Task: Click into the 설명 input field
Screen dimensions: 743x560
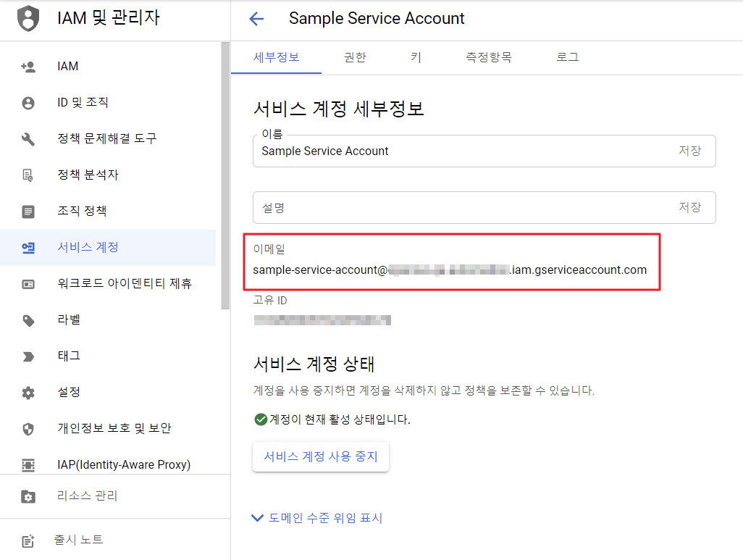Action: (x=456, y=207)
